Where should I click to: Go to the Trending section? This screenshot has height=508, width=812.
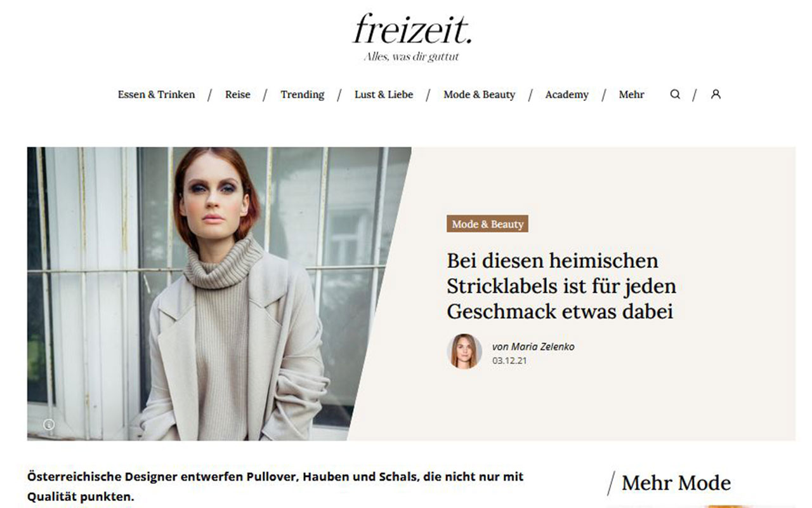pos(303,95)
